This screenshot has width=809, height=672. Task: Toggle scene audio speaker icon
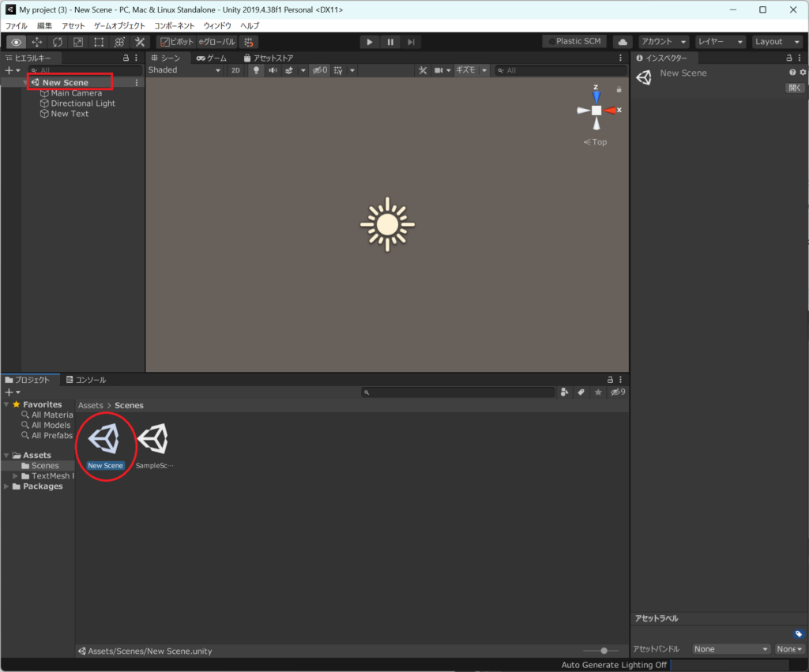[273, 70]
